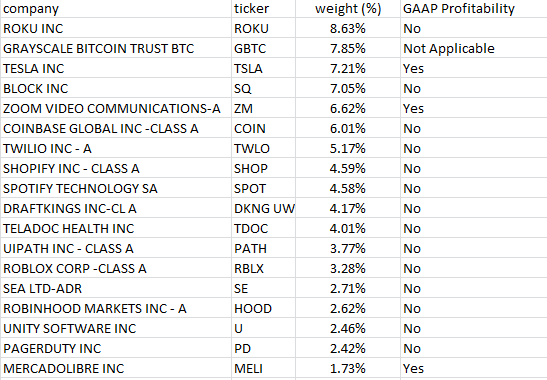This screenshot has width=547, height=380.
Task: Click Coinbase's 6.01% weight cell
Action: (x=348, y=128)
